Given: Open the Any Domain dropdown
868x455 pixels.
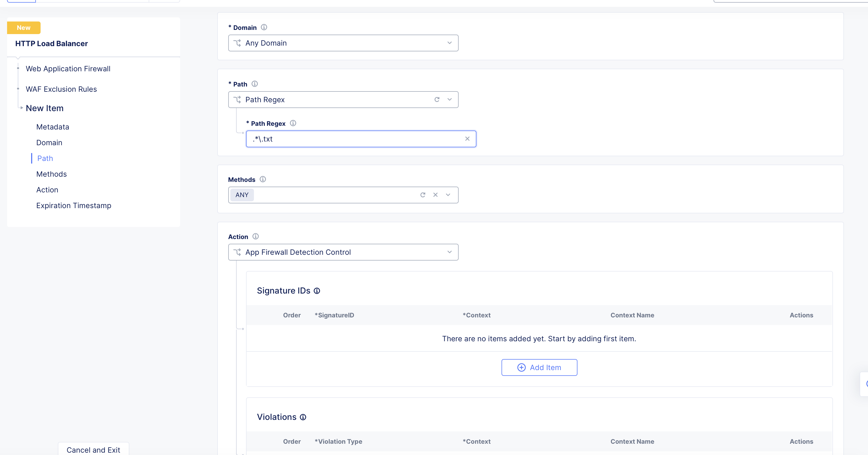Looking at the screenshot, I should [x=343, y=43].
